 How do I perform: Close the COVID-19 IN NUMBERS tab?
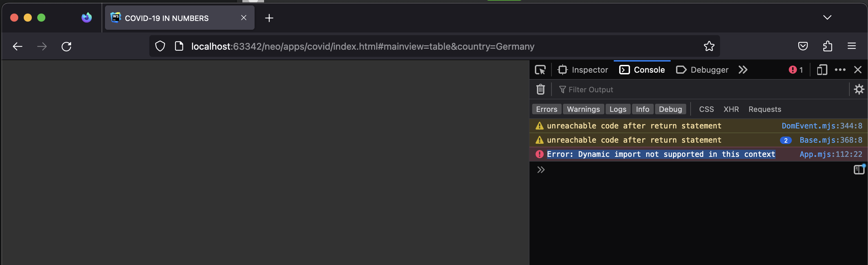coord(244,18)
